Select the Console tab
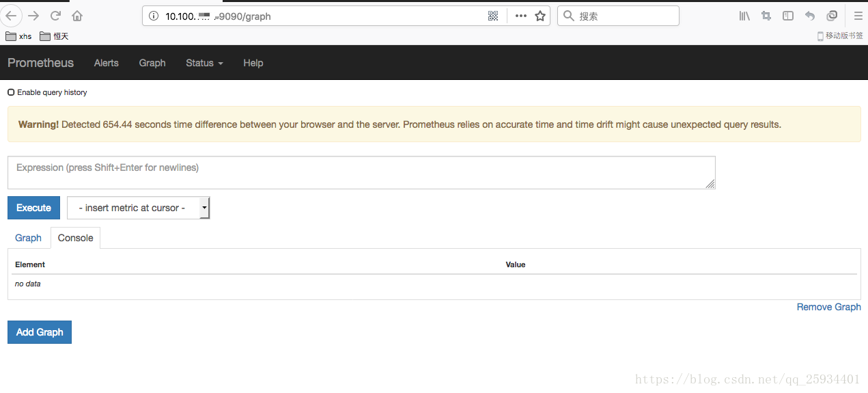868x393 pixels. tap(75, 238)
